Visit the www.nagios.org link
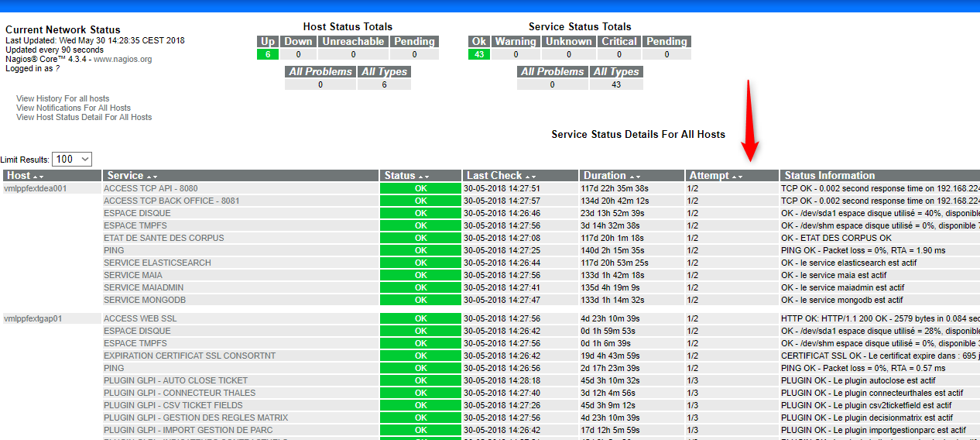 tap(122, 59)
